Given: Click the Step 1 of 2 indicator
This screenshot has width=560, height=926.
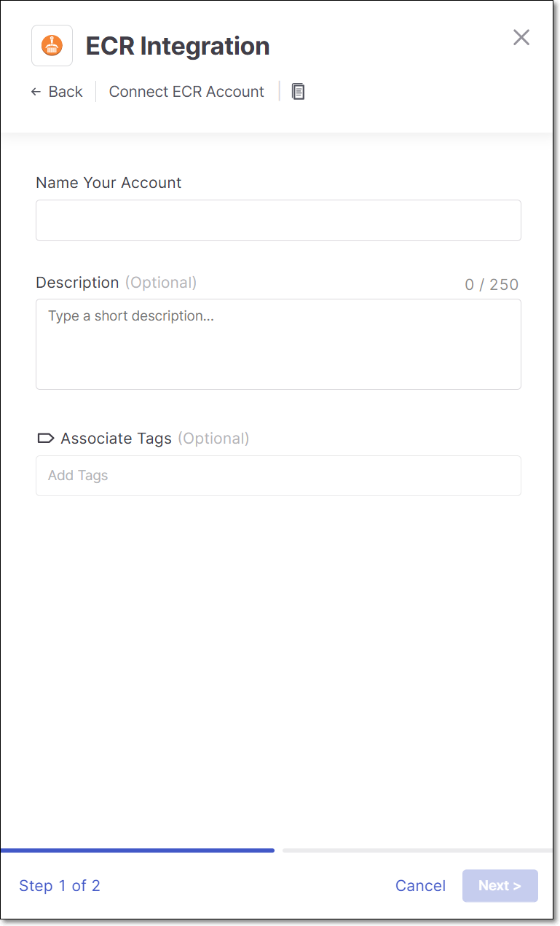Looking at the screenshot, I should (x=60, y=886).
